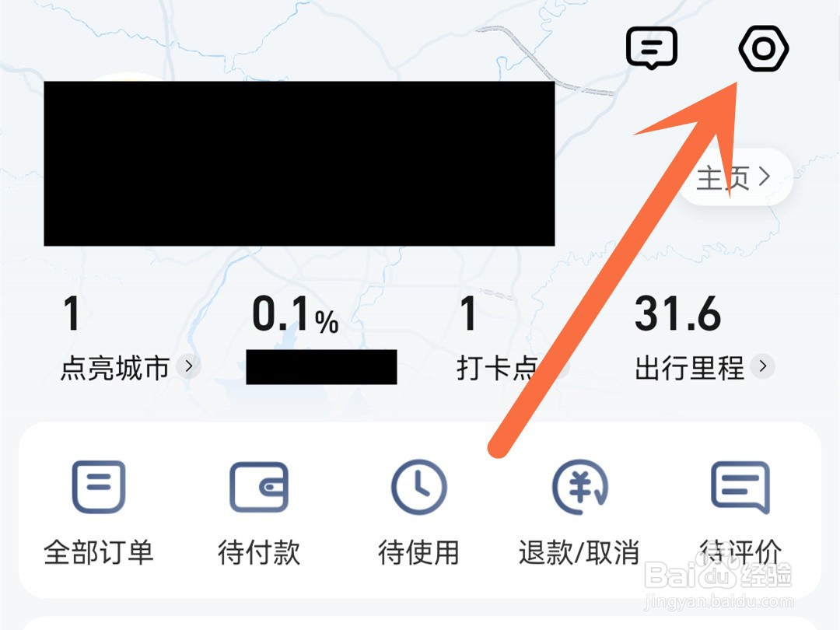
Task: Expand the 出行里程 chevron arrow
Action: 763,367
